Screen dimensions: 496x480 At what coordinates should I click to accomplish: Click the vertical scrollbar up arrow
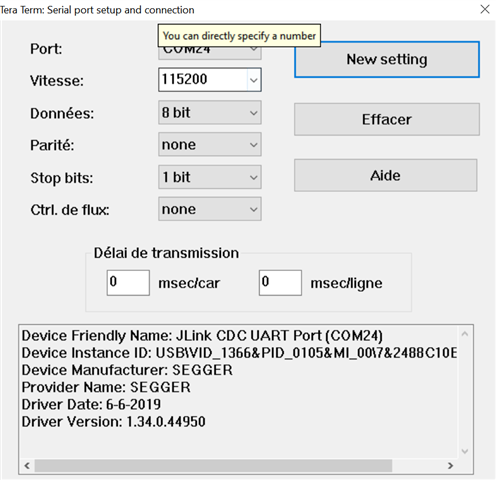tap(465, 334)
